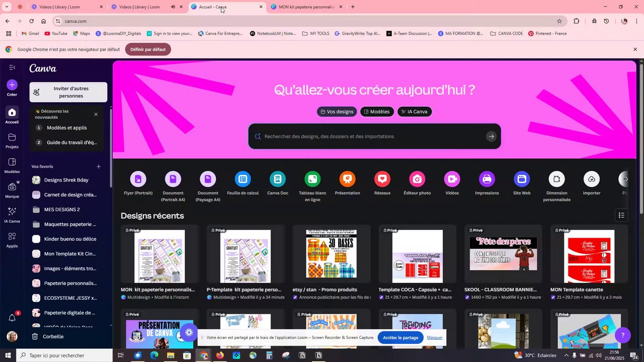The image size is (644, 362).
Task: Open the MY TOOLS bookmark folder
Action: [x=315, y=34]
